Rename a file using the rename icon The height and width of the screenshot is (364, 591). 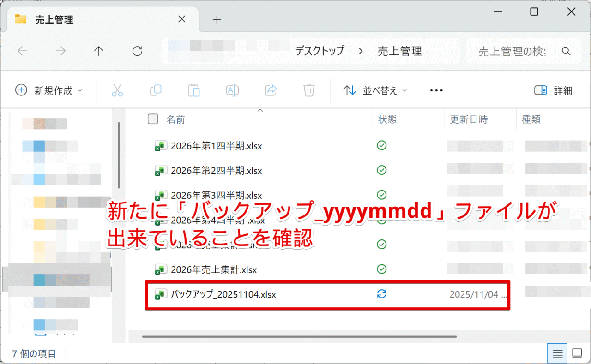[x=232, y=90]
